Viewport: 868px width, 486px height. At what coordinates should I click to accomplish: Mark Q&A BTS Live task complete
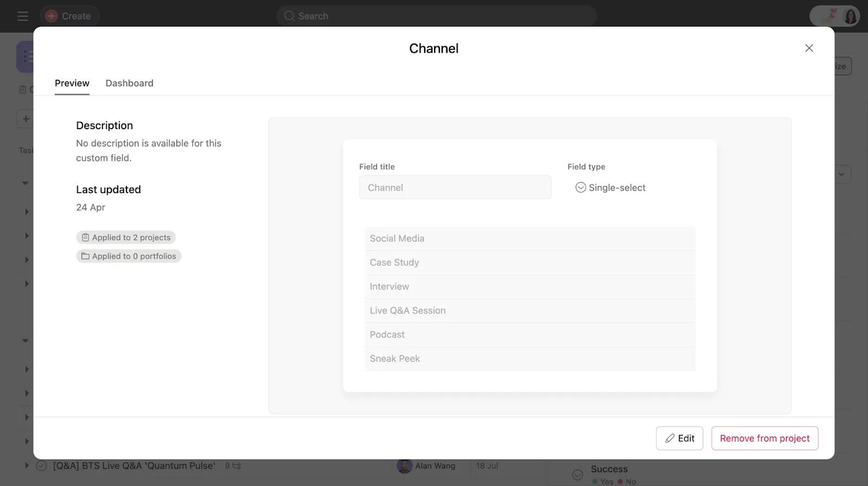pyautogui.click(x=41, y=466)
